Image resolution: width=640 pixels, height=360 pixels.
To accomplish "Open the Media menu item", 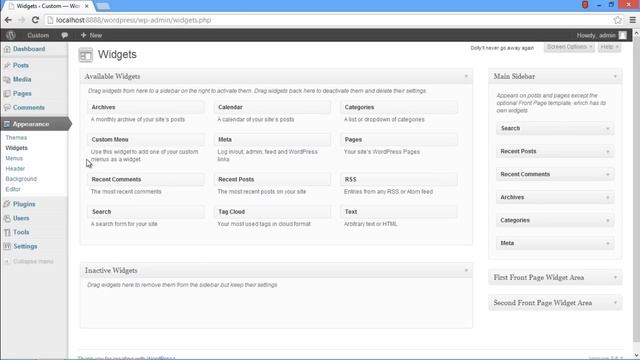I will click(x=22, y=80).
